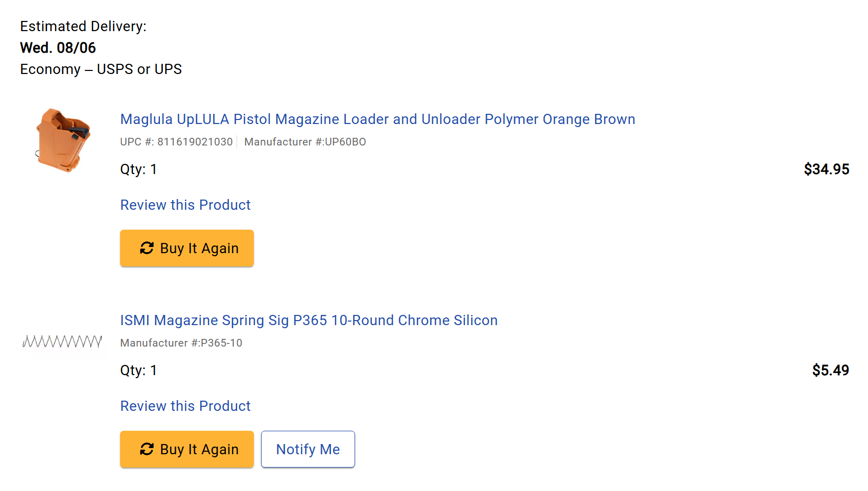The width and height of the screenshot is (868, 491).
Task: Click the $34.95 price
Action: [827, 169]
